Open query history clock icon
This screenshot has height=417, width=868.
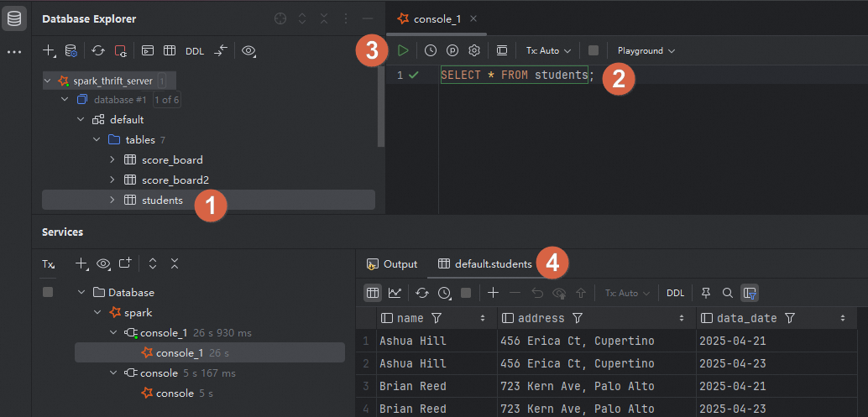tap(431, 50)
